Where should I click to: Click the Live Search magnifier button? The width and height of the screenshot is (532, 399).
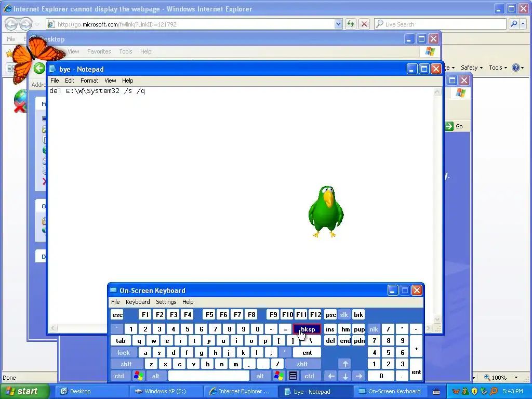514,24
